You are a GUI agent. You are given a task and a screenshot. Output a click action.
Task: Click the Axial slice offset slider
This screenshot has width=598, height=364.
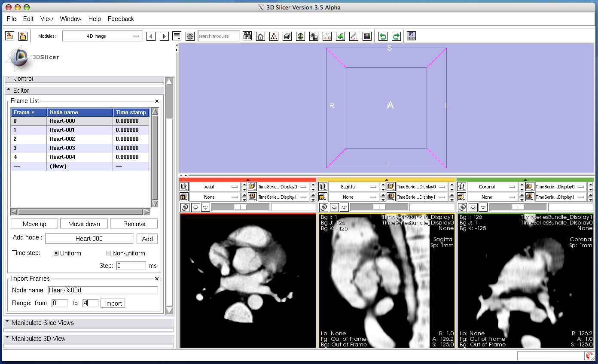pyautogui.click(x=241, y=207)
